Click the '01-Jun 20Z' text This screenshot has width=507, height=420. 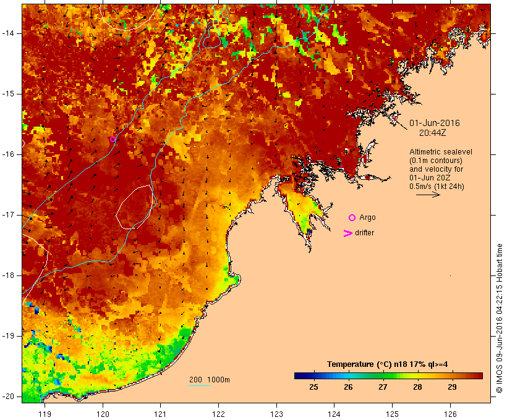click(430, 178)
